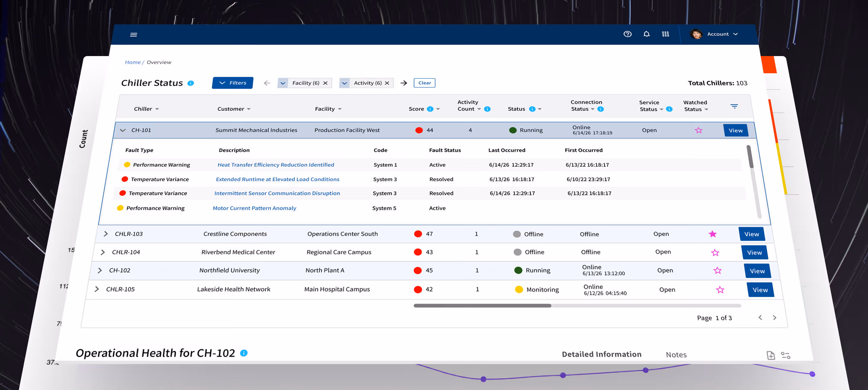Open Motor Current Pattern Anomaly link
Screen dimensions: 868x390
tap(254, 208)
